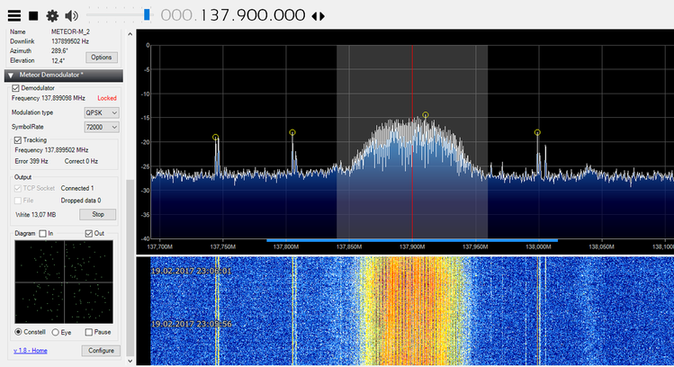Click the peak marker on the main signal
This screenshot has width=674, height=367.
point(425,115)
